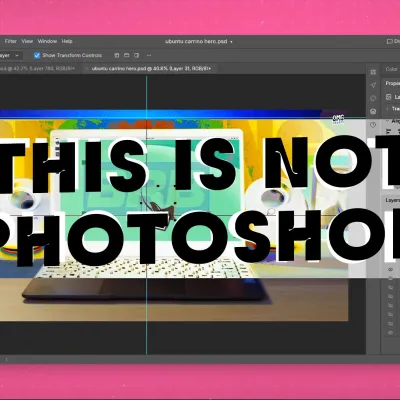This screenshot has width=400, height=400.
Task: Click first align icon after Transform Controls
Action: pos(117,55)
